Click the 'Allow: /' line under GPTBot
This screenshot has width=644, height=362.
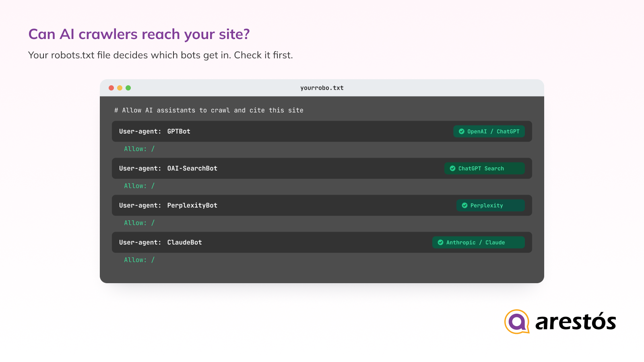139,149
